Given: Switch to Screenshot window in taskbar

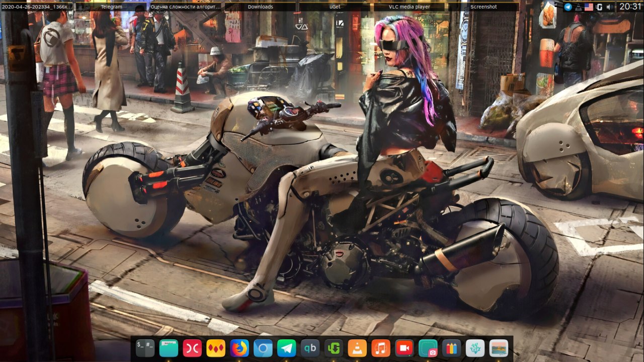Looking at the screenshot, I should 484,7.
